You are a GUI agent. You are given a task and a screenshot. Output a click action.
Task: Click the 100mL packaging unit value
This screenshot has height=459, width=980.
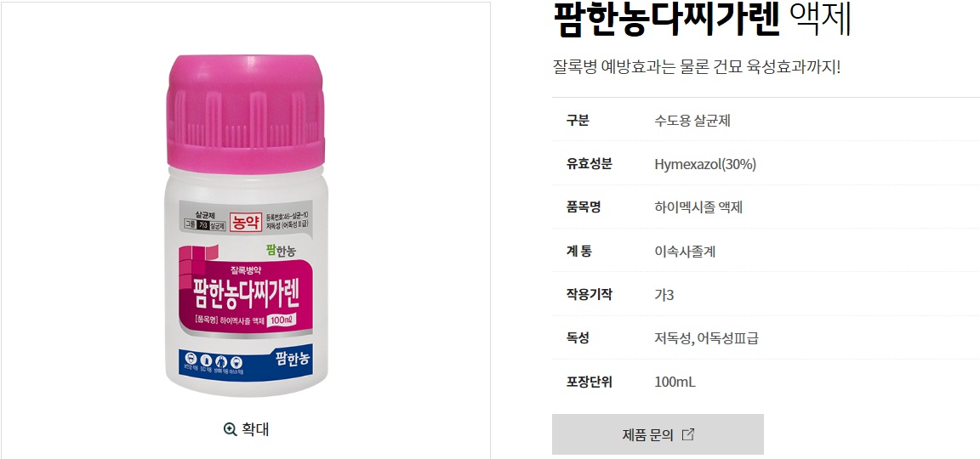(x=675, y=382)
